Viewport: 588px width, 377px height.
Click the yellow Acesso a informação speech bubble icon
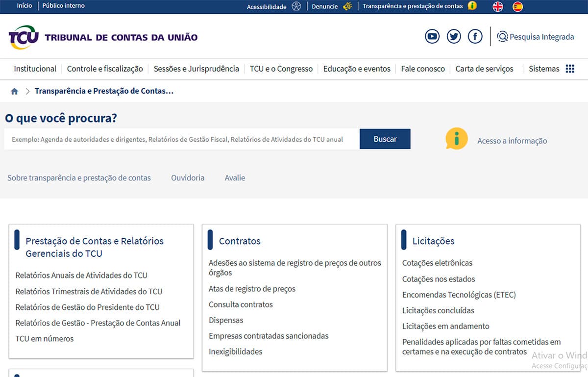[456, 139]
